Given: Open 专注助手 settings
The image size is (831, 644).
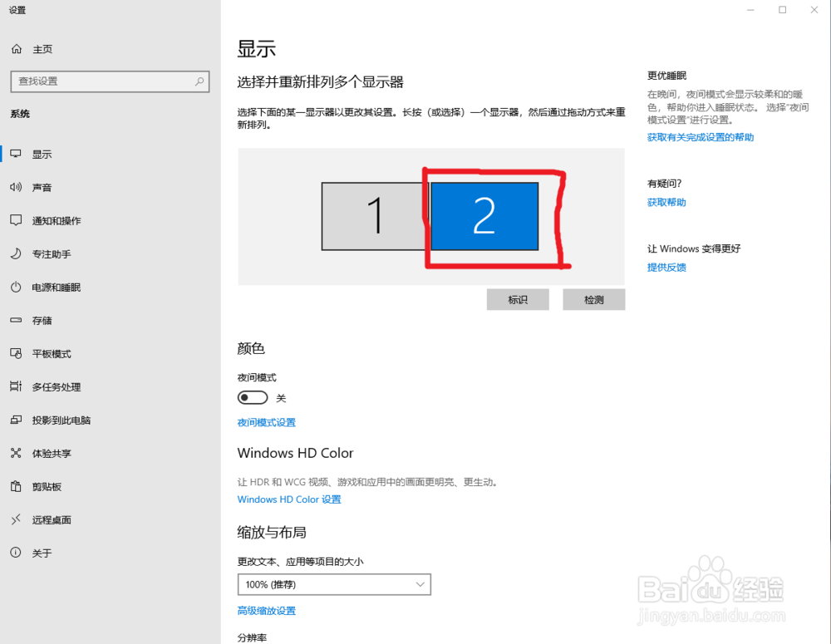Looking at the screenshot, I should [111, 254].
